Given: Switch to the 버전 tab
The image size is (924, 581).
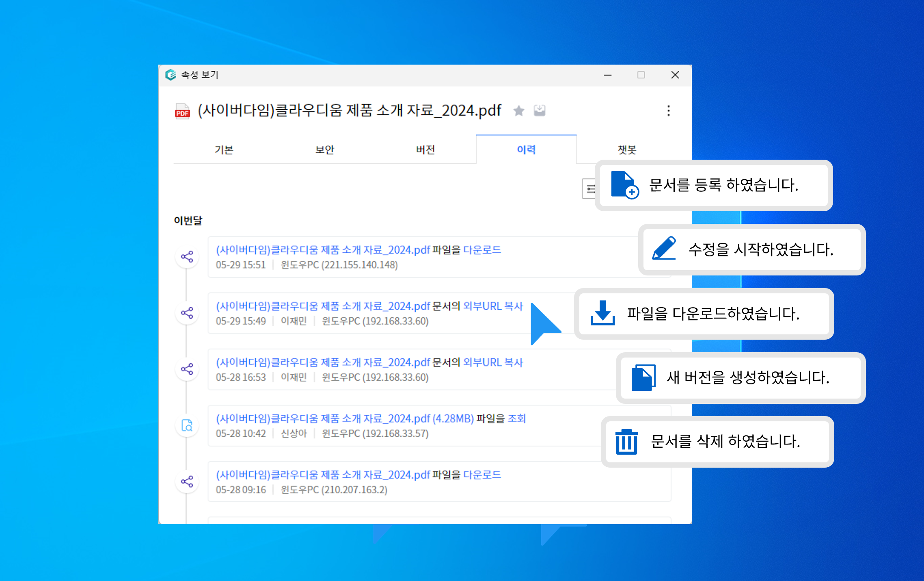Looking at the screenshot, I should coord(425,150).
